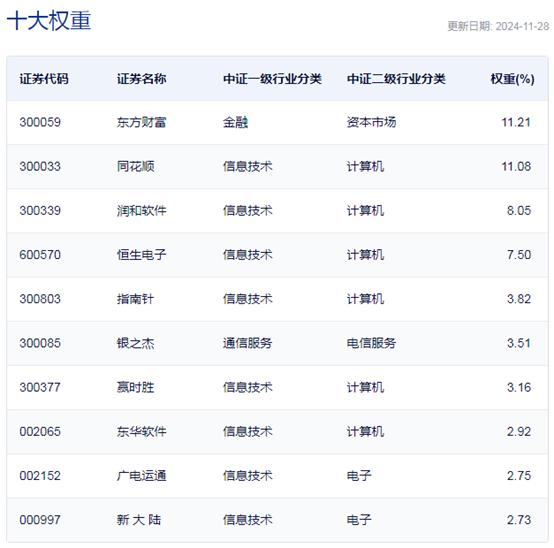Select stock name 恒生电子
The width and height of the screenshot is (554, 548).
point(141,255)
